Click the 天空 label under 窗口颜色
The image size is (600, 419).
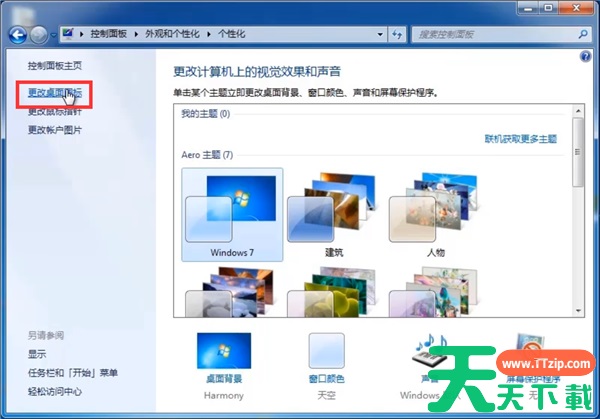(326, 395)
